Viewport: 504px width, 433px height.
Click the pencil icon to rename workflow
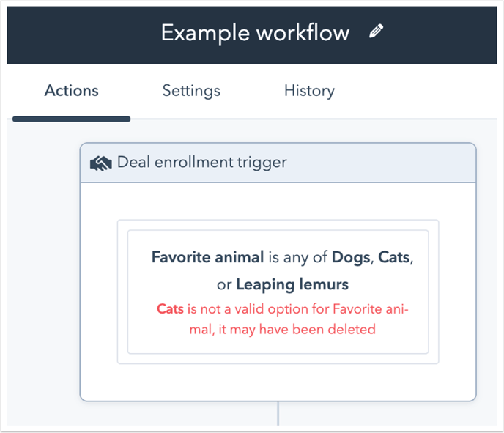376,32
